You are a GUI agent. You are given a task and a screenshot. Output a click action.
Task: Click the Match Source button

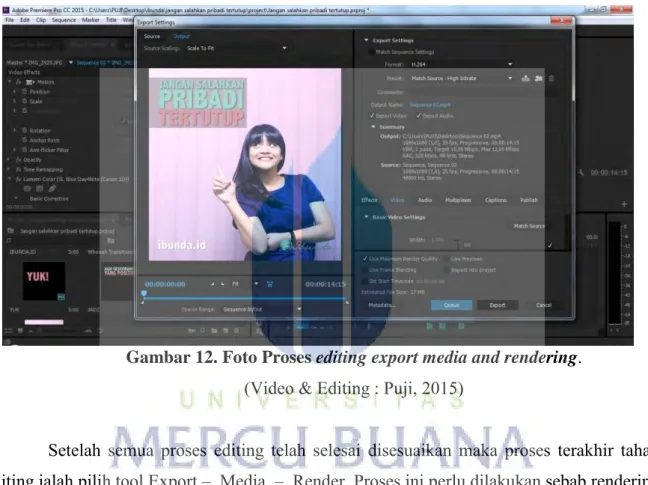click(x=529, y=226)
